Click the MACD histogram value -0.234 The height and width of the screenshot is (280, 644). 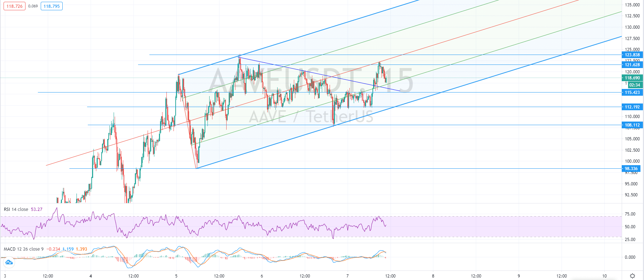(x=53, y=249)
